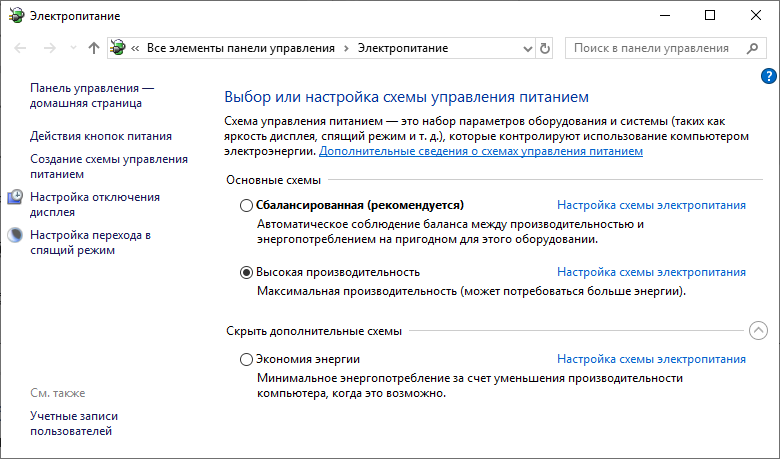Select the Высокая производительность power plan
780x459 pixels.
[x=246, y=273]
